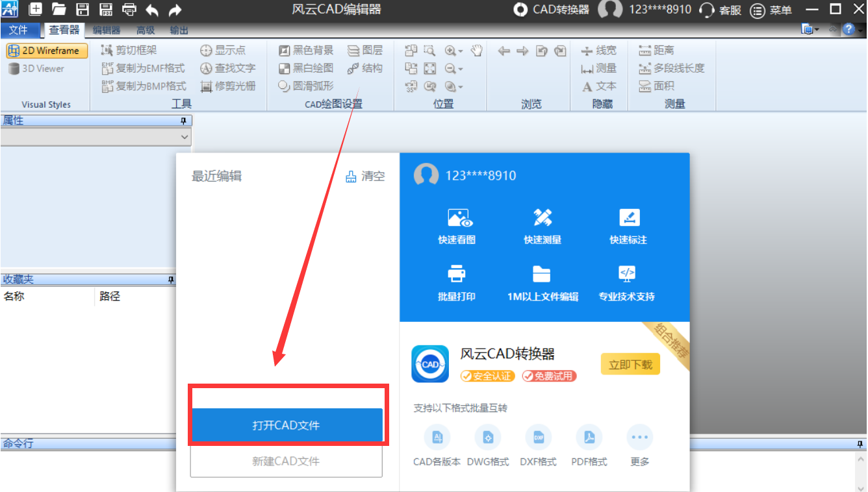
Task: Pin the 收藏夹 favorites panel
Action: 171,280
